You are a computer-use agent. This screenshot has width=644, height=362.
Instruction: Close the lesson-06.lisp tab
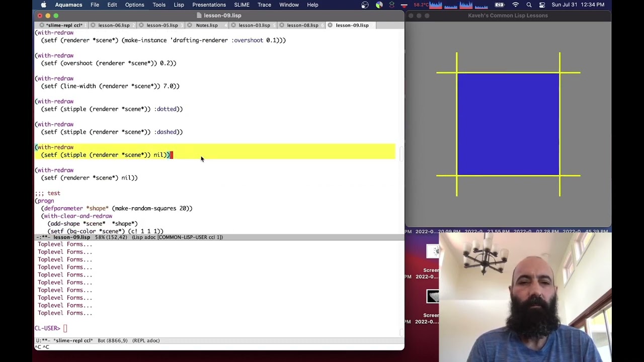coord(93,25)
